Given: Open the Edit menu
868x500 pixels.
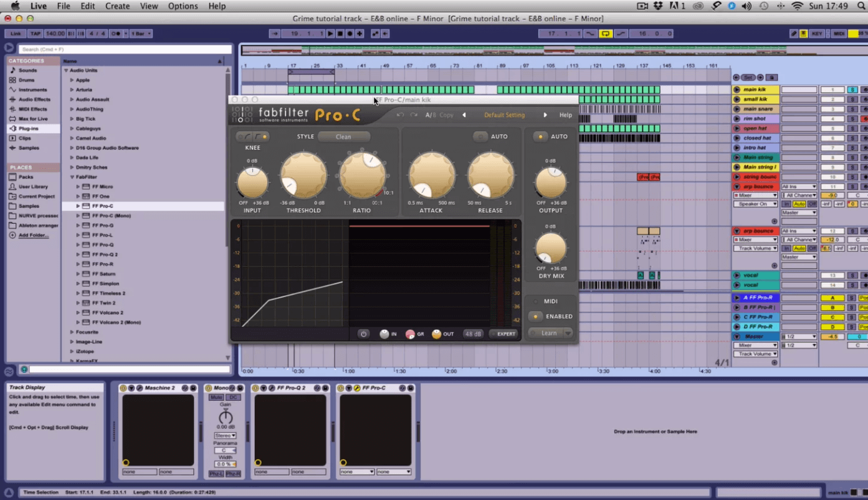Looking at the screenshot, I should (88, 6).
